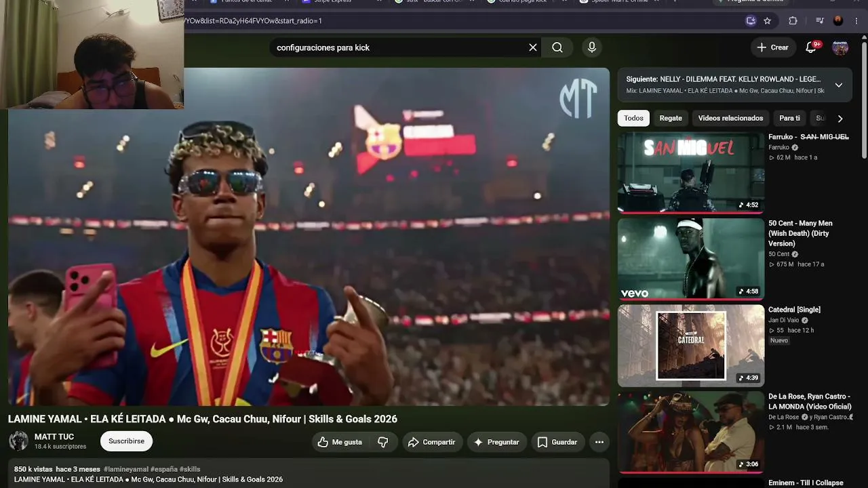Click the "Jan Di Vaio" channel name
The height and width of the screenshot is (488, 868).
click(783, 320)
